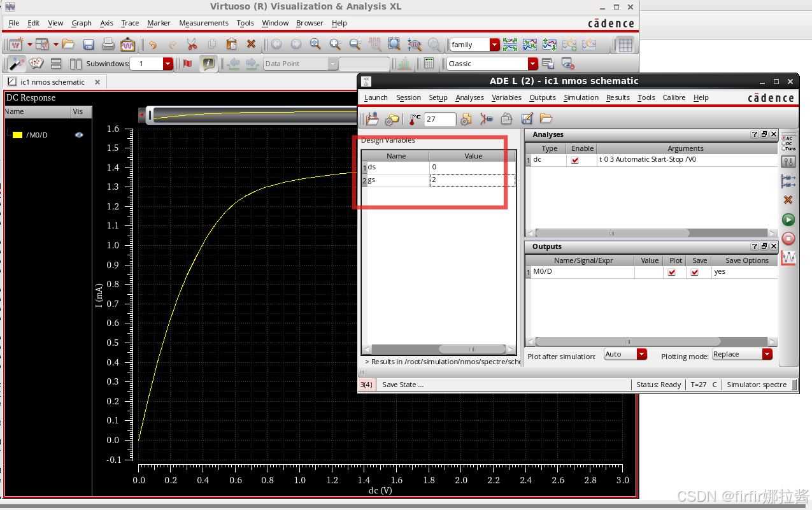Click the playing cards icon in second toolbar

[36, 64]
